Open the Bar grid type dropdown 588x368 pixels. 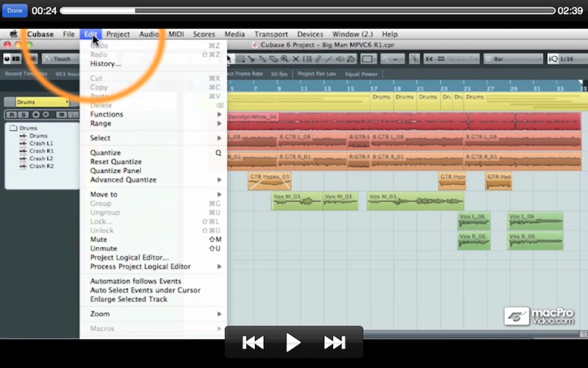pyautogui.click(x=513, y=59)
